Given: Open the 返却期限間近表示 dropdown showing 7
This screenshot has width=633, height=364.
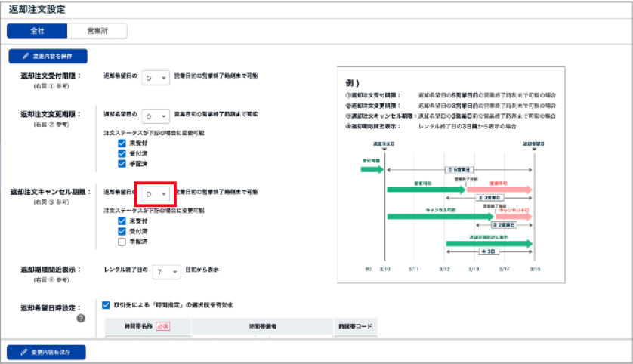Looking at the screenshot, I should 165,271.
